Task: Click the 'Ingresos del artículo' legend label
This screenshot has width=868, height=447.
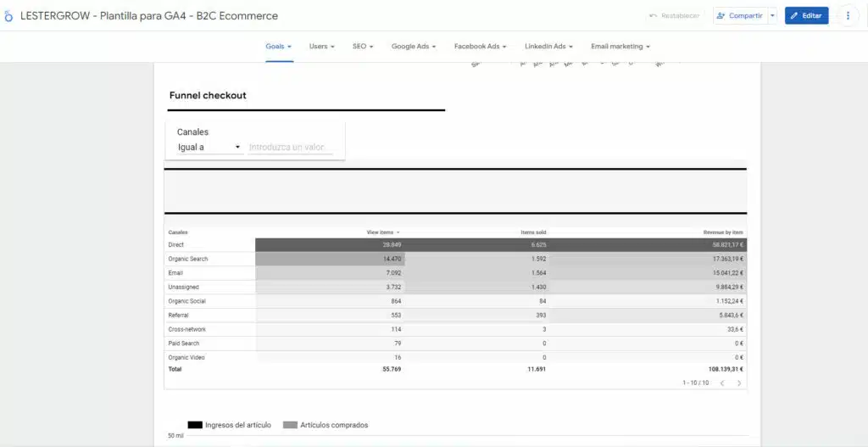Action: (x=238, y=426)
